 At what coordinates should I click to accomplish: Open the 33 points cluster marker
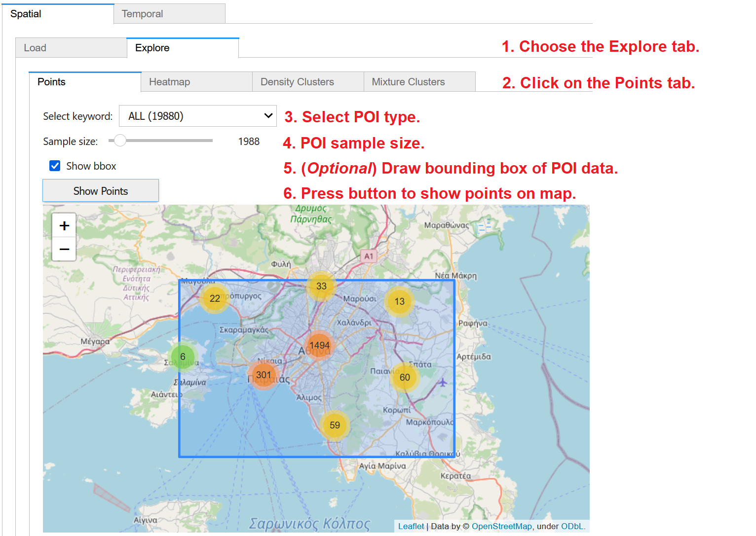click(x=321, y=286)
